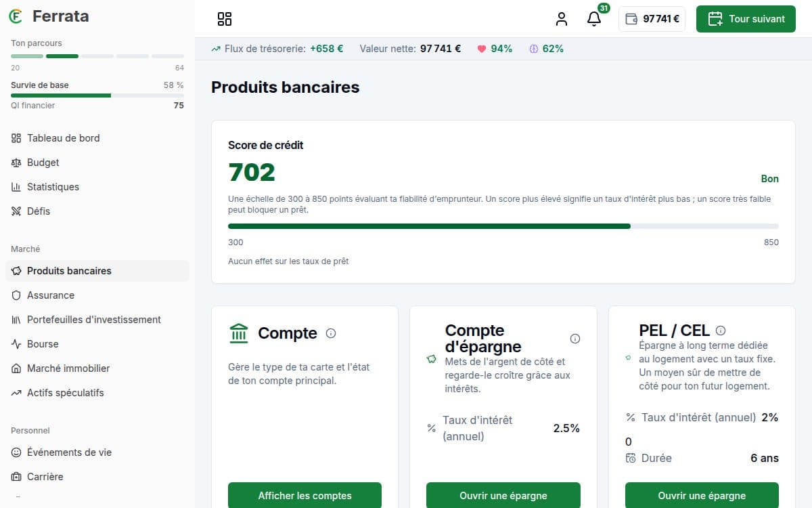Click the wallet balance 97 741 € button
812x508 pixels.
pos(652,19)
